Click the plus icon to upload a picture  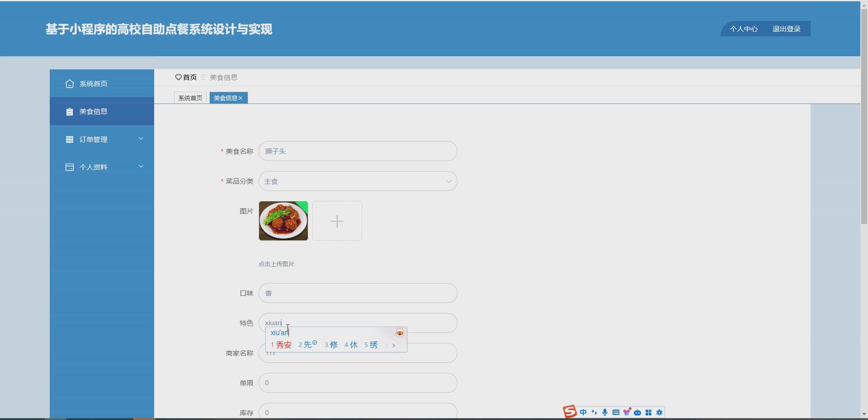(337, 221)
